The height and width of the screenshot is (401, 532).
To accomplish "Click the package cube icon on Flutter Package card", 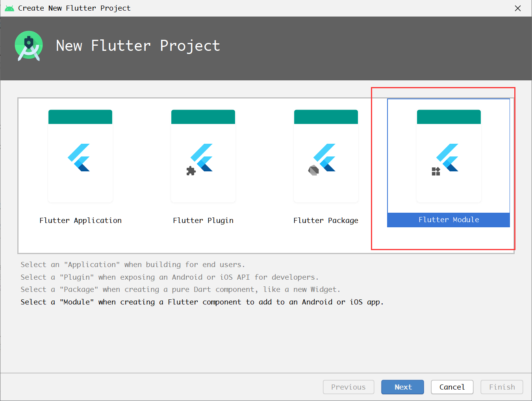I will click(312, 170).
